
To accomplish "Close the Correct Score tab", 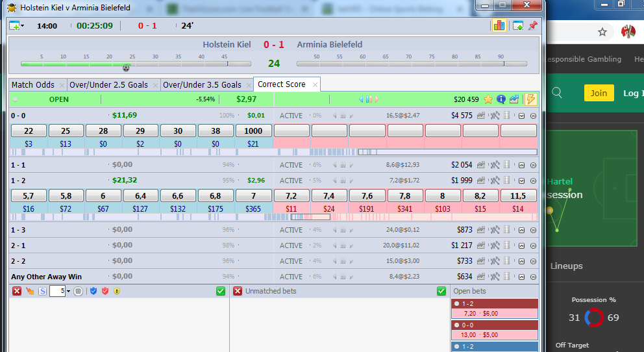I will [x=315, y=84].
